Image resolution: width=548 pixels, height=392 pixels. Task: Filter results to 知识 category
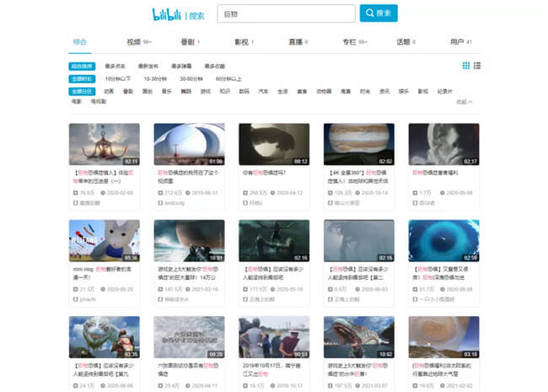[225, 92]
